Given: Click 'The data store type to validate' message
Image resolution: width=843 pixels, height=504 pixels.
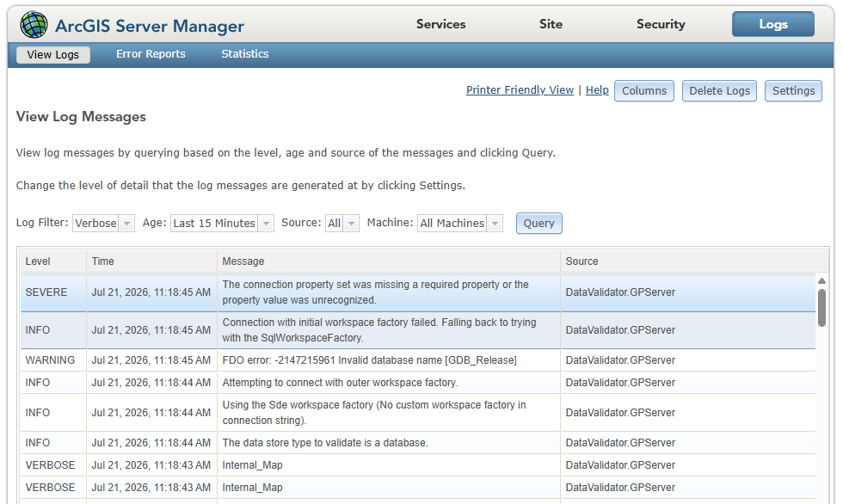Looking at the screenshot, I should [x=325, y=443].
